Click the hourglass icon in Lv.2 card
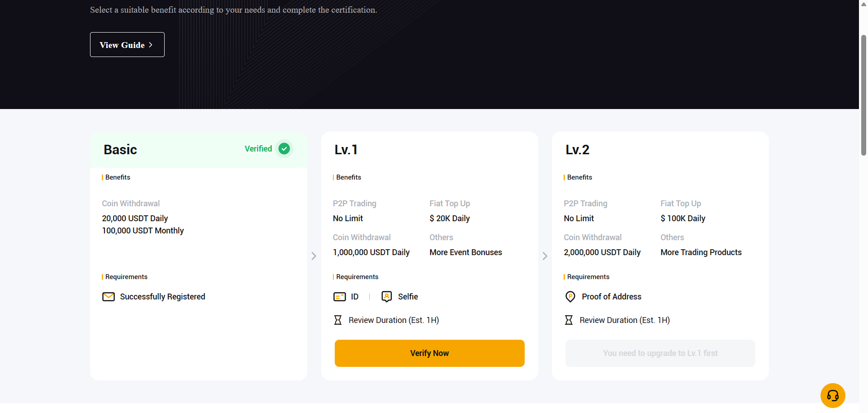The image size is (868, 413). [569, 320]
